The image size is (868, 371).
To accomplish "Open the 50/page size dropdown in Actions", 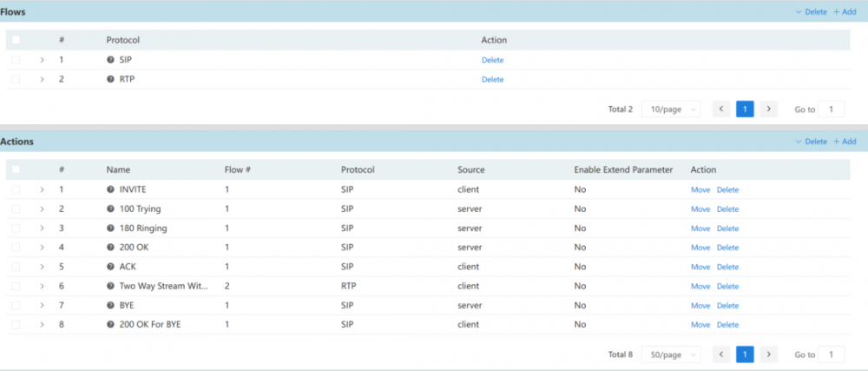I will click(671, 354).
